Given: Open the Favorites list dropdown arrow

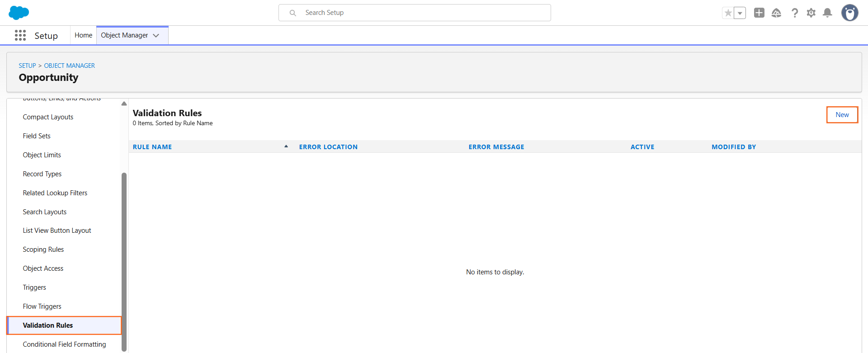Looking at the screenshot, I should point(740,13).
